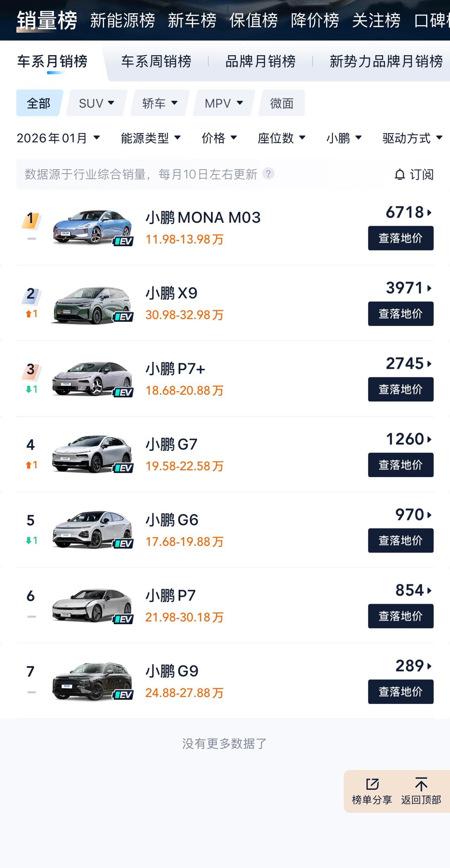Click 查落地价 for 小鹏 G6
The image size is (450, 868).
pos(400,541)
